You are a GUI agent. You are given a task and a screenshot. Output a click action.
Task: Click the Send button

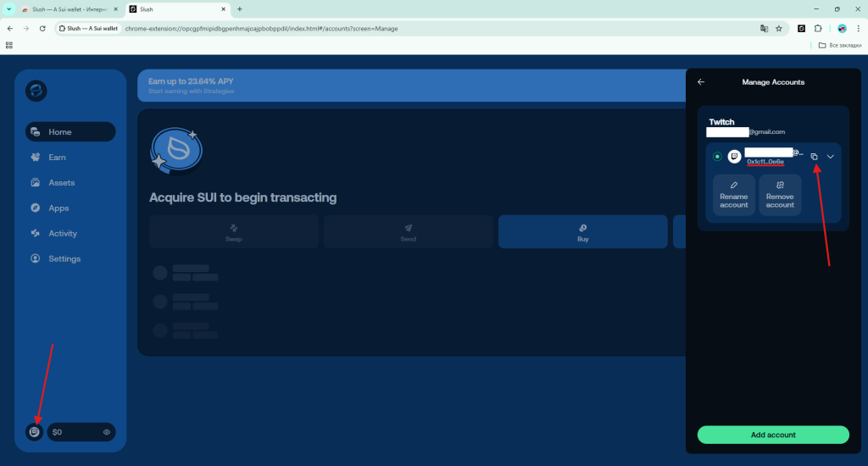(x=408, y=232)
